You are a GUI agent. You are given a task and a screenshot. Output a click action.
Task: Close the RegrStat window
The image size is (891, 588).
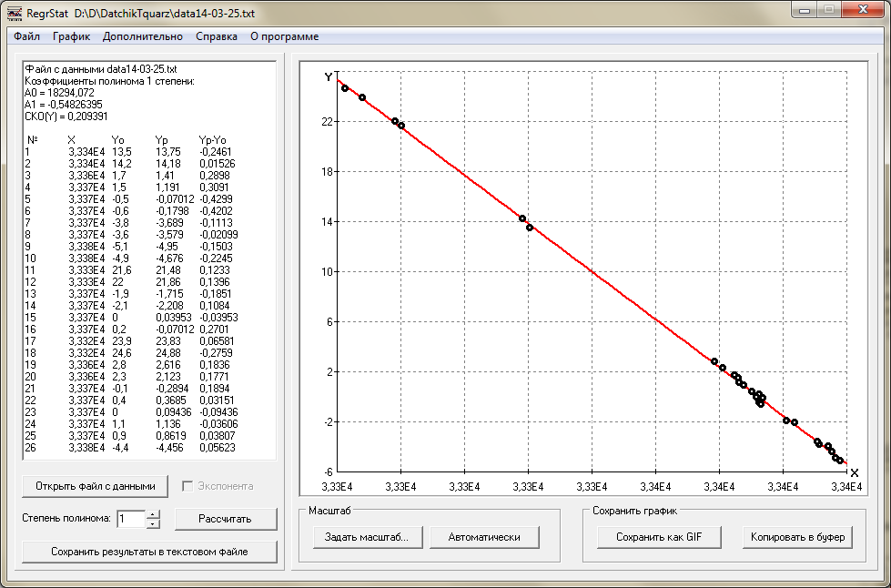pyautogui.click(x=863, y=10)
